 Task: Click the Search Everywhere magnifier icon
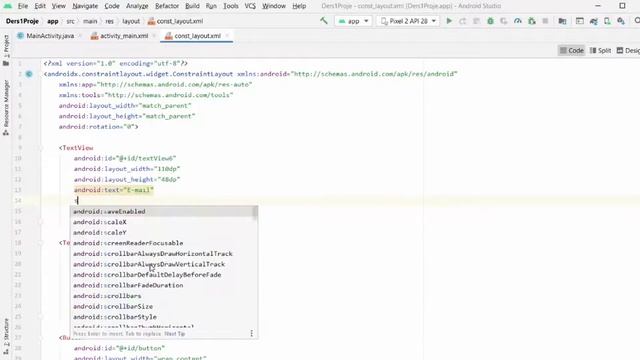pos(637,21)
